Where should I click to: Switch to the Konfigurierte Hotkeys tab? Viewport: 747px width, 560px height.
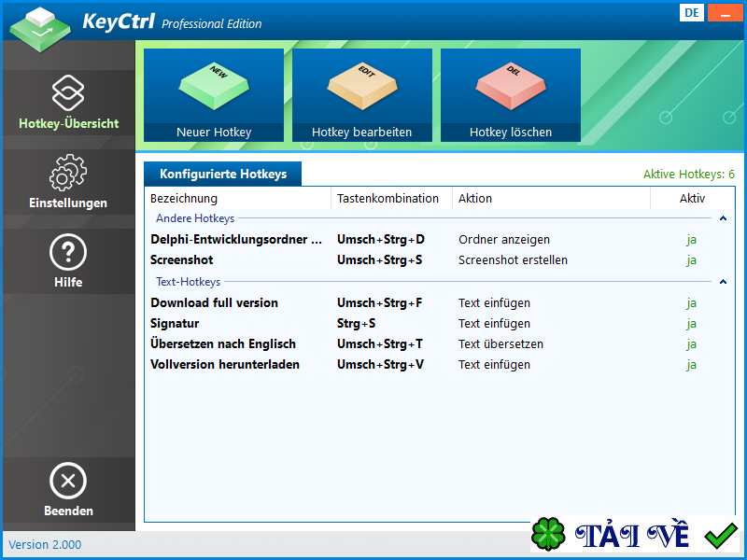[222, 174]
